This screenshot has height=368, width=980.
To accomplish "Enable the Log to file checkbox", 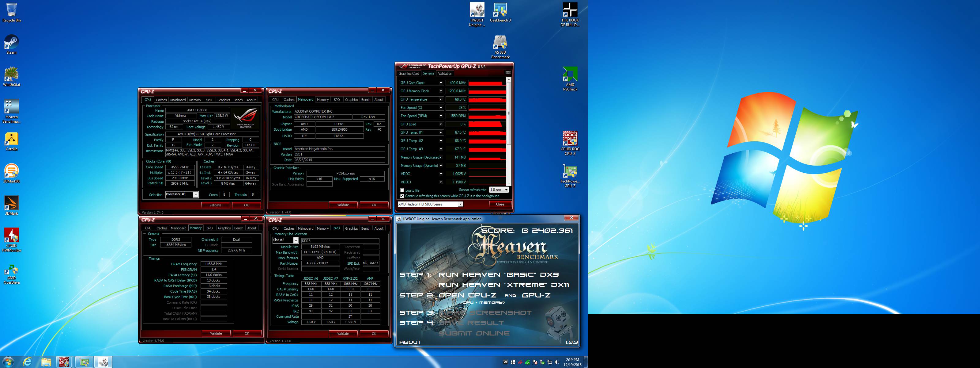I will (x=402, y=190).
